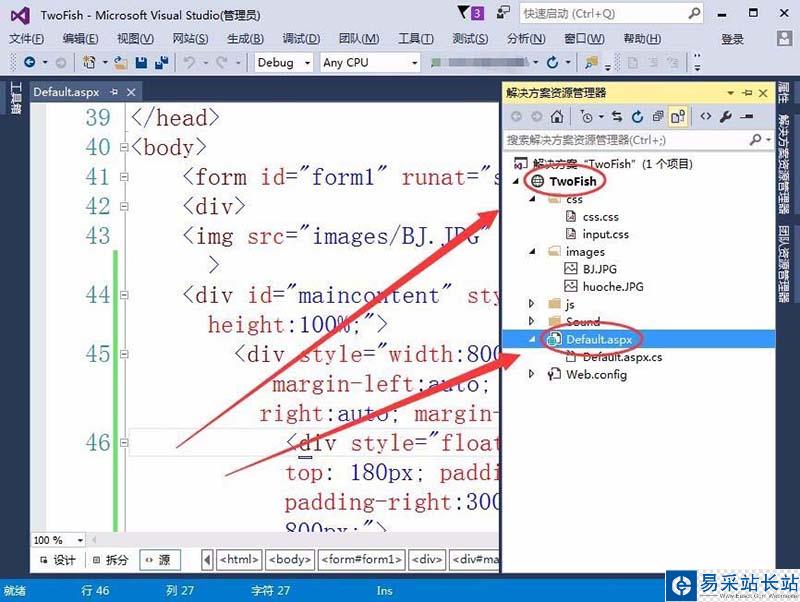Switch to Source view
The height and width of the screenshot is (602, 800).
(159, 560)
